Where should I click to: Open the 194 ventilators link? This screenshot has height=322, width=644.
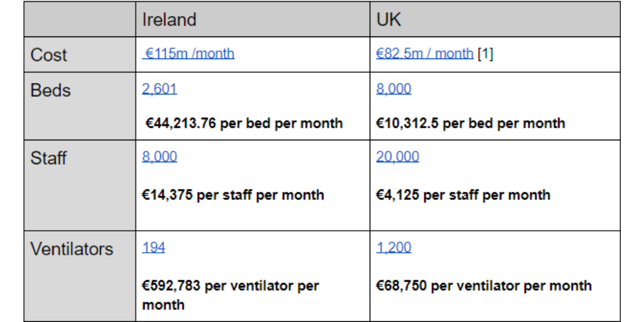153,248
